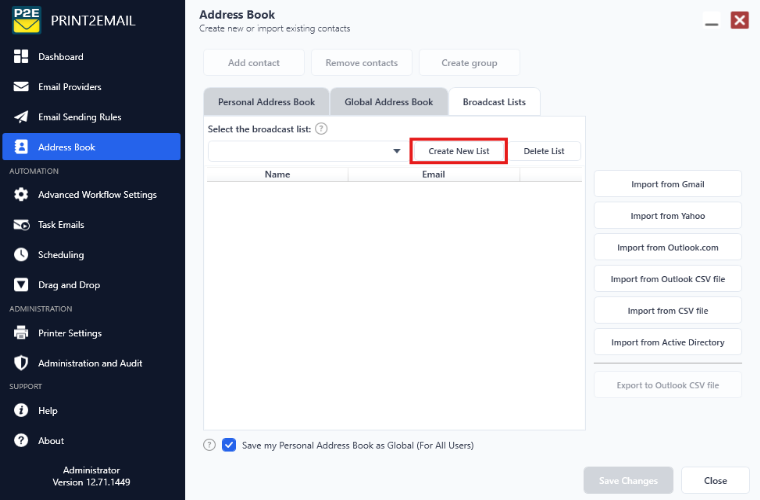Switch to the Personal Address Book tab
The image size is (760, 500).
pyautogui.click(x=266, y=102)
